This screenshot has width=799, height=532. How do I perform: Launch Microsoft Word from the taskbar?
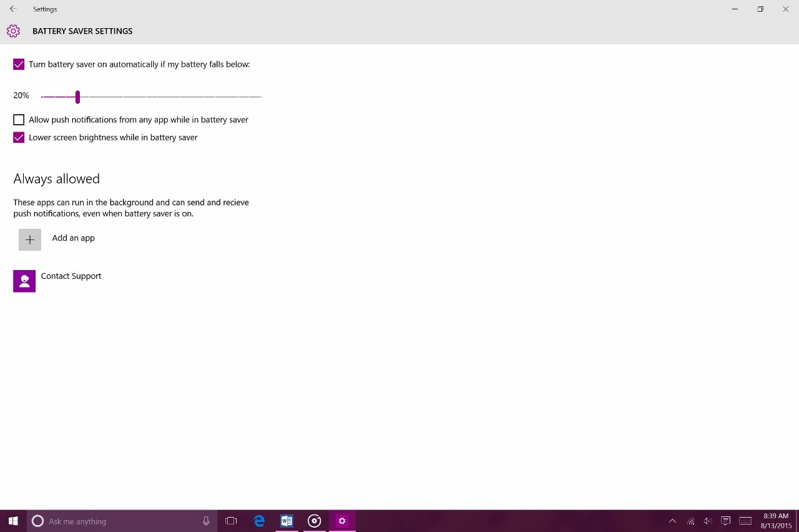tap(287, 521)
